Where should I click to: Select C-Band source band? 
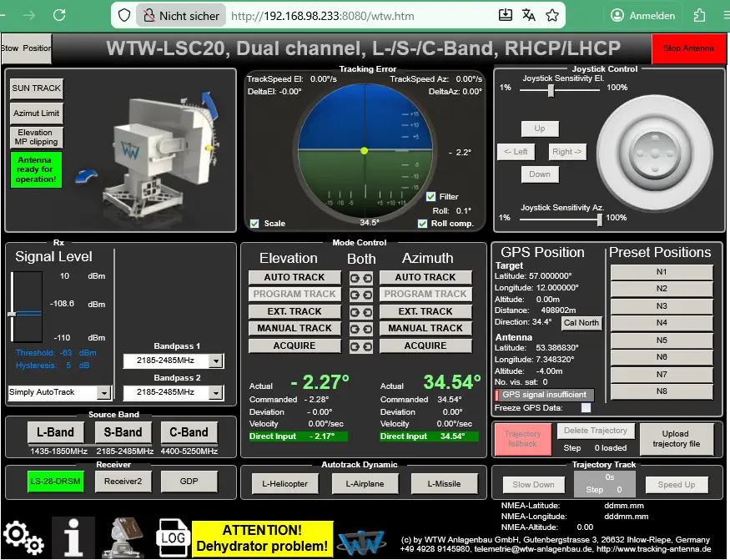pos(189,432)
